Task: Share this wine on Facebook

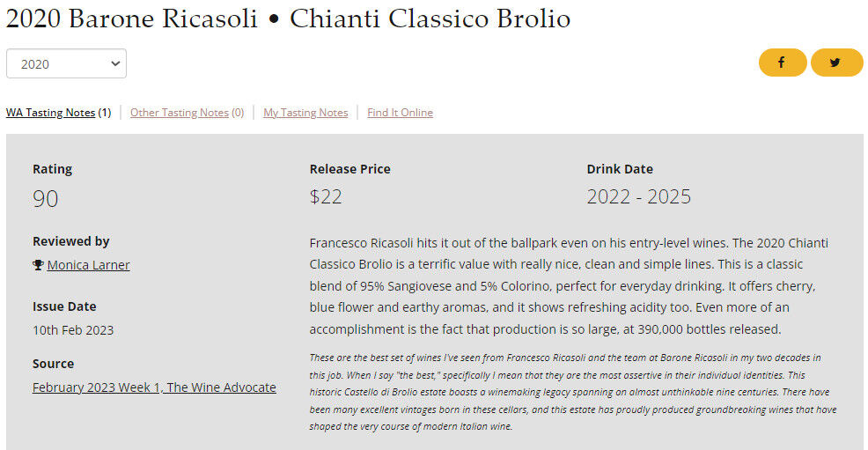Action: pyautogui.click(x=782, y=63)
